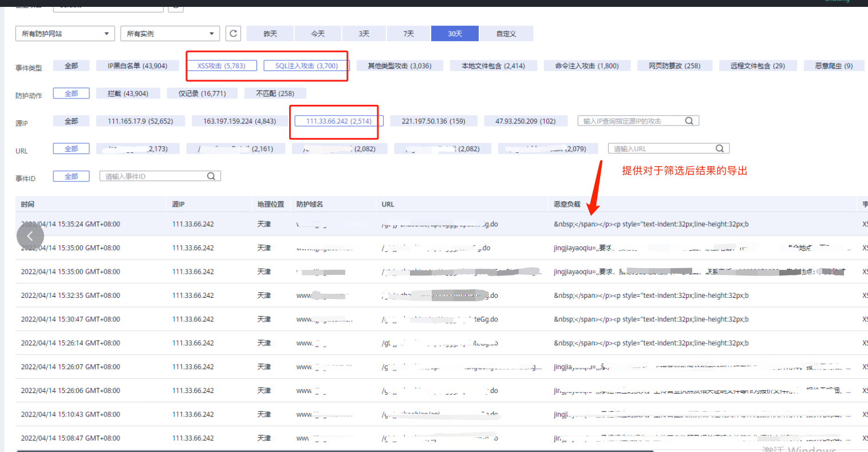Click the payload cell in the 15:26:14 row
868x452 pixels.
[651, 343]
